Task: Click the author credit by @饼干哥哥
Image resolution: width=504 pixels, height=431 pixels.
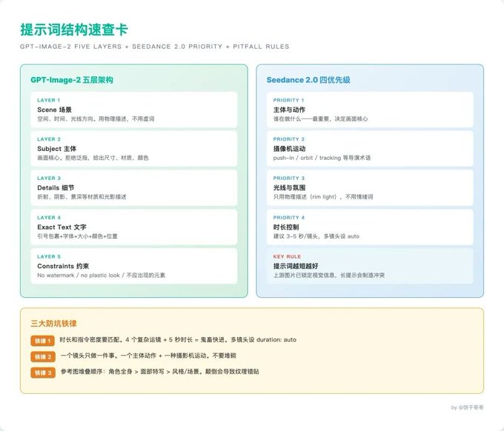Action: (467, 407)
